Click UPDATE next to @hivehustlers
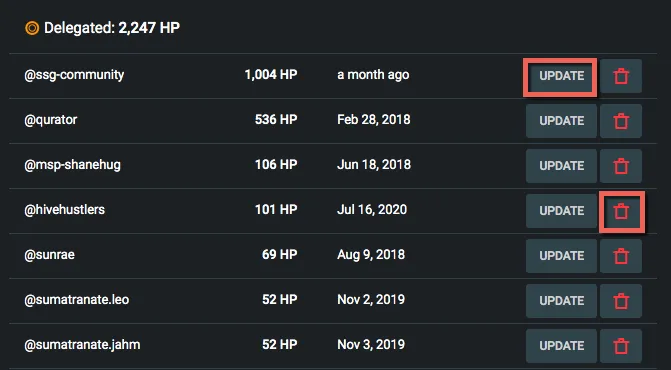The image size is (671, 370). [x=561, y=211]
